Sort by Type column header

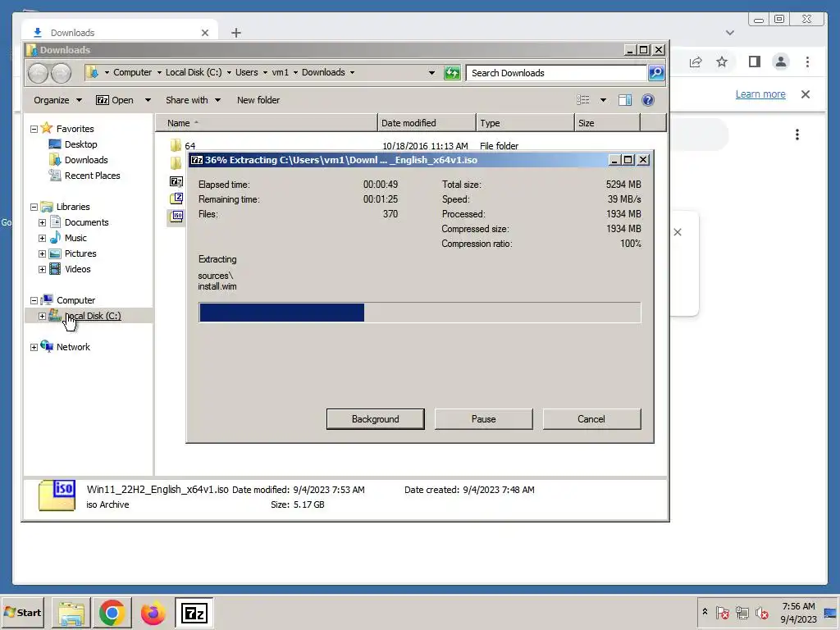click(x=525, y=123)
